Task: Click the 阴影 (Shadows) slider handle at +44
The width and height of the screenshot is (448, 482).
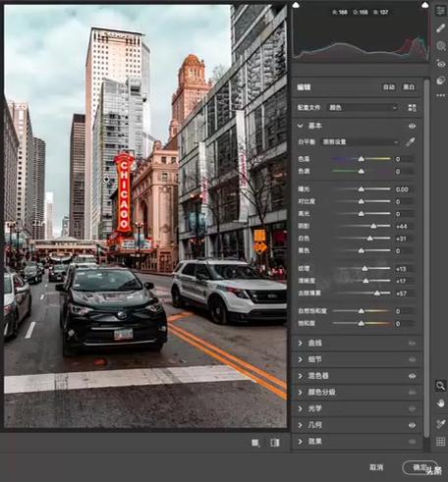Action: (373, 226)
